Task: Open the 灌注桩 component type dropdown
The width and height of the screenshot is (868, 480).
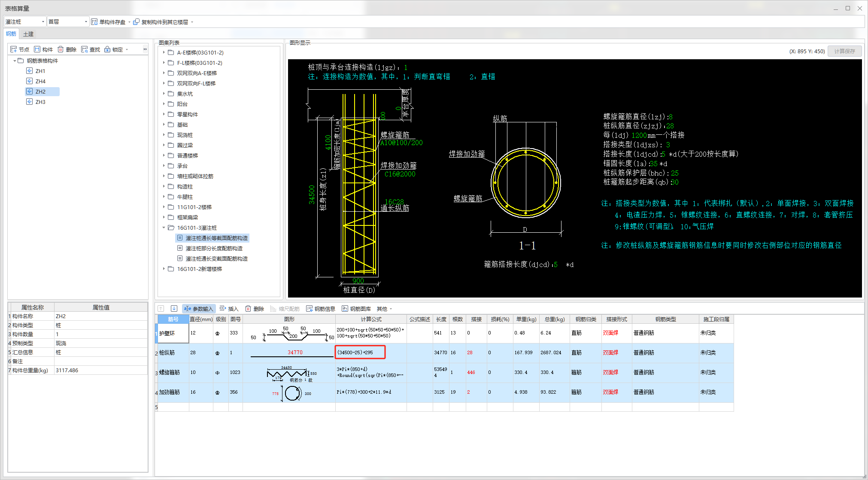Action: [x=43, y=21]
